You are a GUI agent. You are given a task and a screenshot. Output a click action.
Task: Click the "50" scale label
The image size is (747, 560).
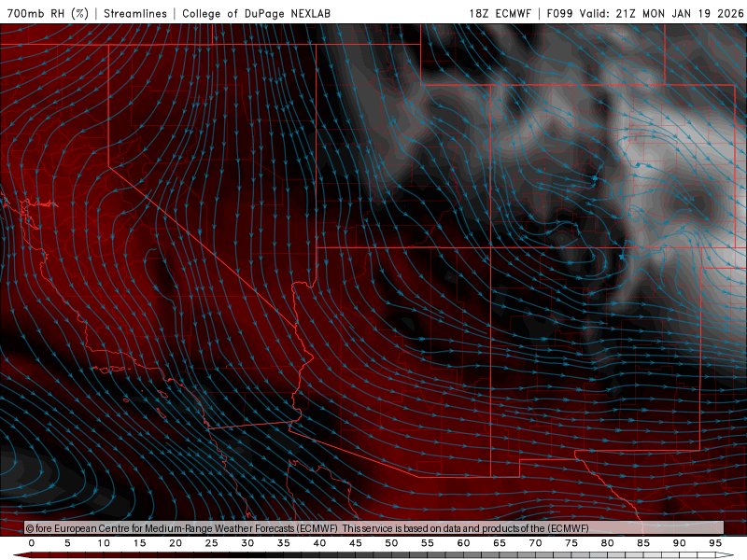pos(391,543)
